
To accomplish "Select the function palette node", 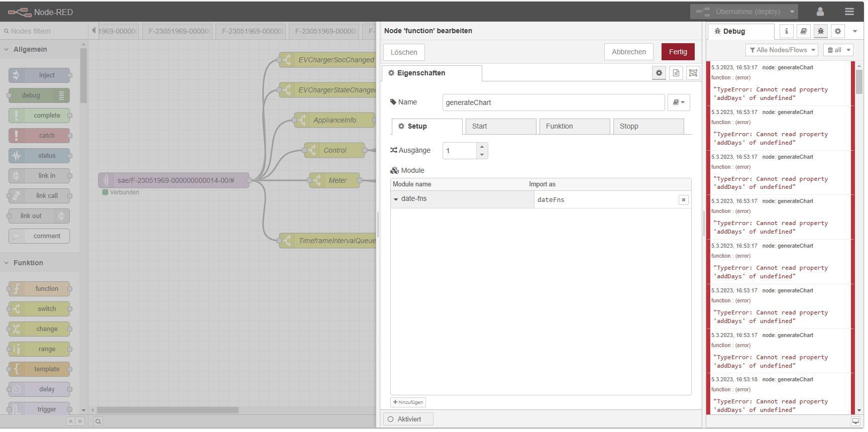I will (x=39, y=289).
